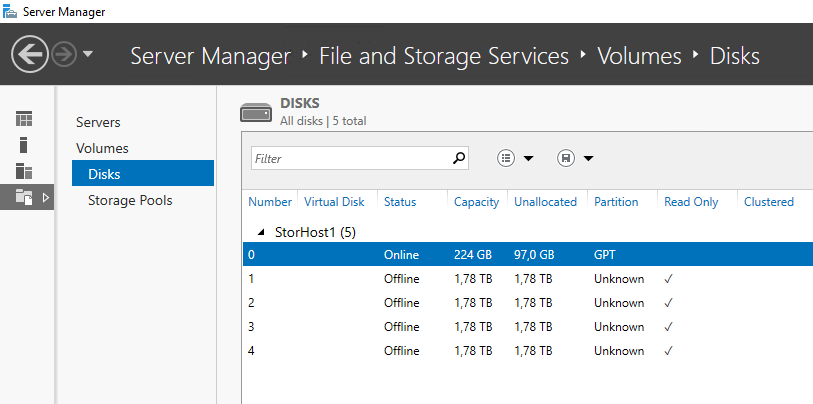Sort by Number column header
Viewport: 813px width, 404px height.
click(270, 202)
